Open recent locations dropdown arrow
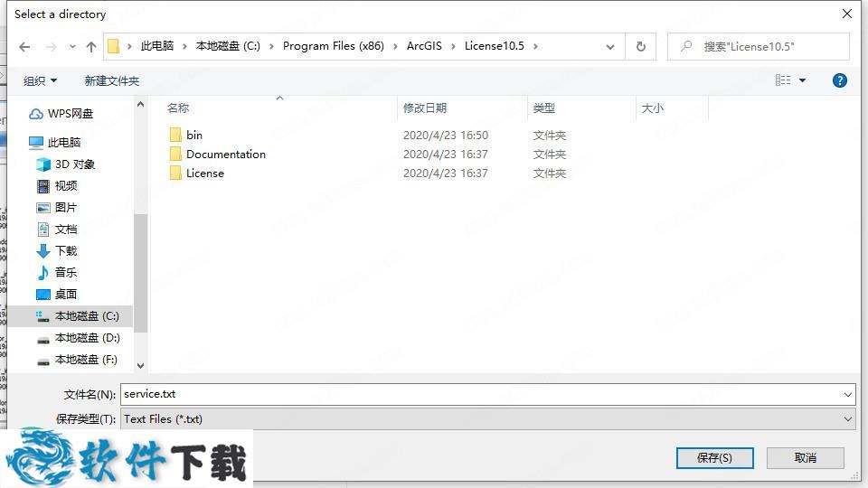This screenshot has height=488, width=868. pyautogui.click(x=72, y=47)
